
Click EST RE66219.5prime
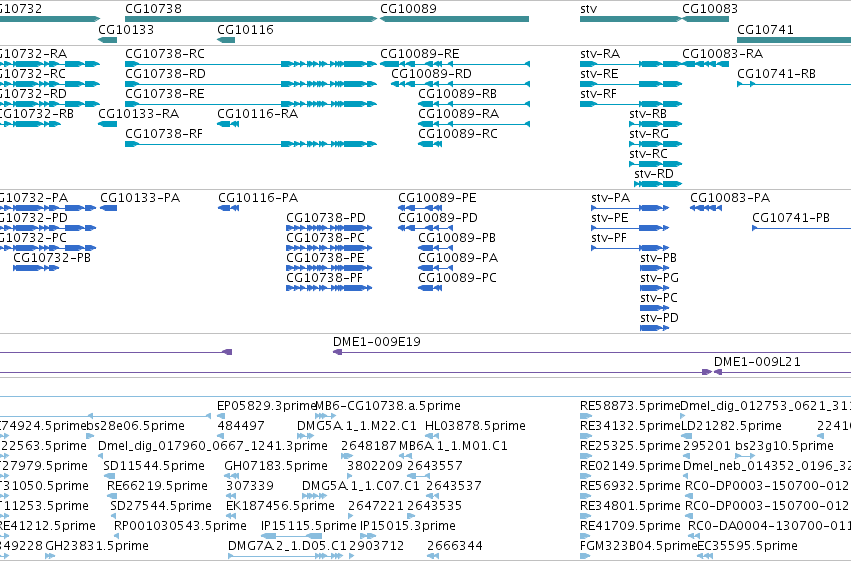111,496
